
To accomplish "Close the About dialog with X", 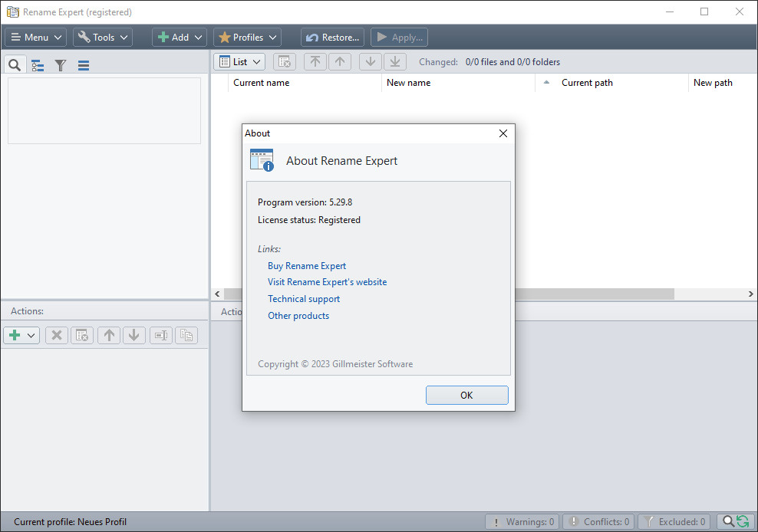I will pos(503,133).
